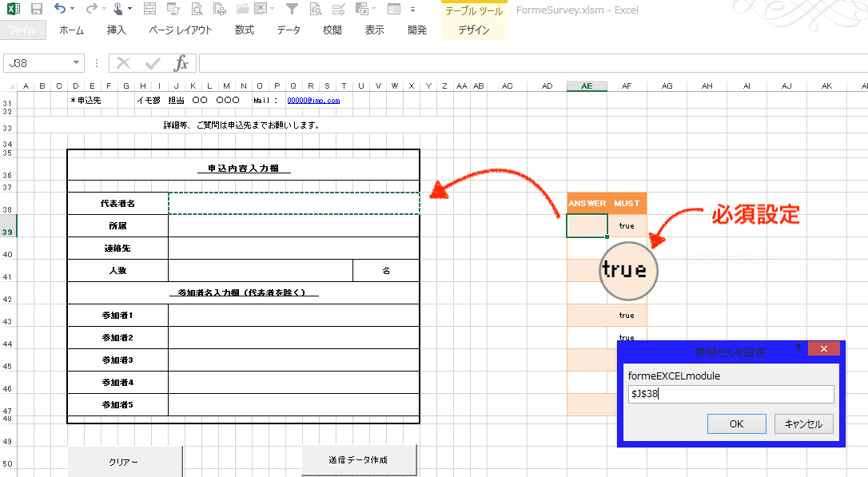Expand the Undo history dropdown arrow

coord(73,10)
